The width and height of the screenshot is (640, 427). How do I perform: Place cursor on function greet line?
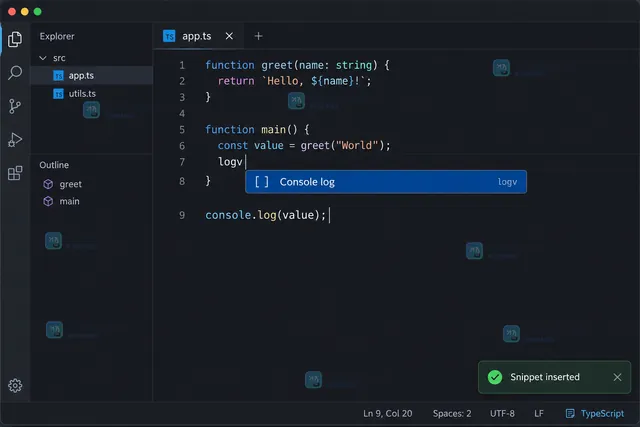(297, 65)
